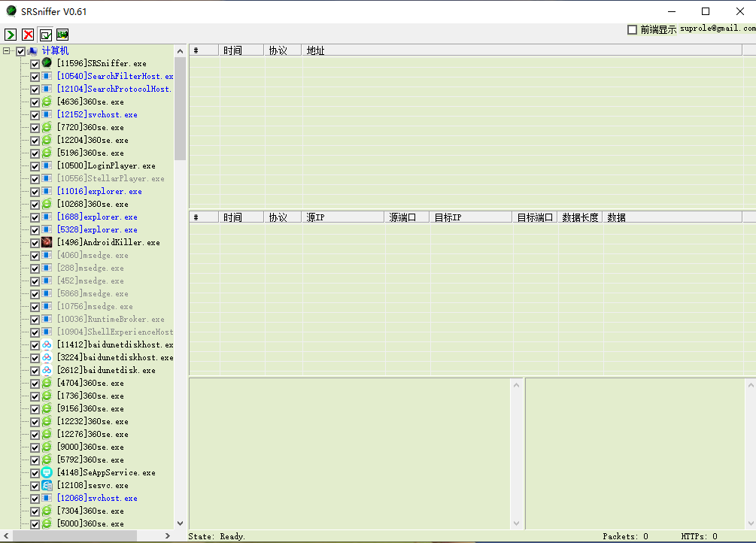Click the checkmark window toolbar icon
Screen dimensions: 756x543
click(x=45, y=35)
